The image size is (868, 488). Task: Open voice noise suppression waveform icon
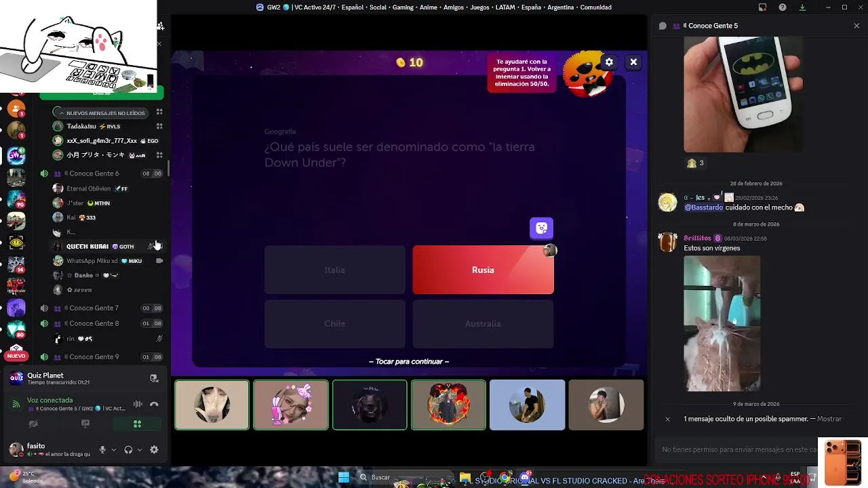point(138,404)
